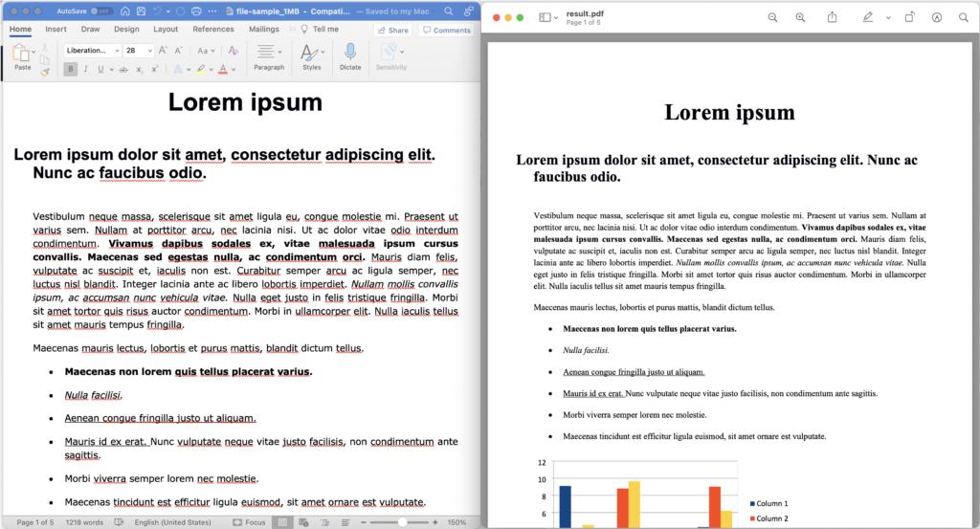Click the Paste clipboard icon in Word
The width and height of the screenshot is (980, 529).
(x=21, y=54)
